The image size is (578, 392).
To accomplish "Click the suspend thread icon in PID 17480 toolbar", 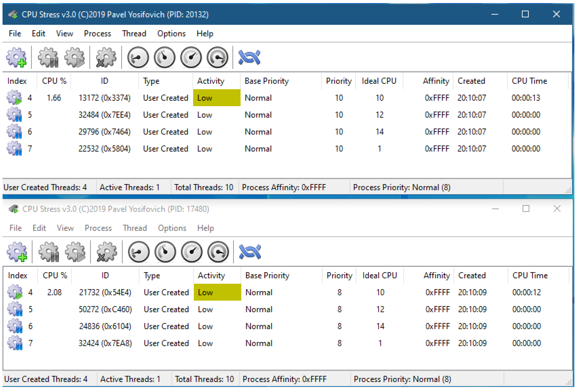I will pyautogui.click(x=49, y=252).
